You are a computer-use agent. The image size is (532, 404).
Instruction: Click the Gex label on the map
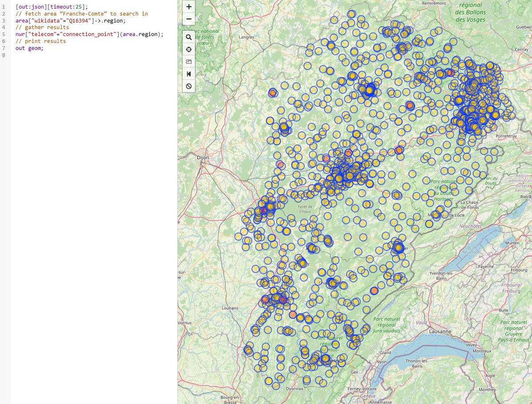click(354, 373)
